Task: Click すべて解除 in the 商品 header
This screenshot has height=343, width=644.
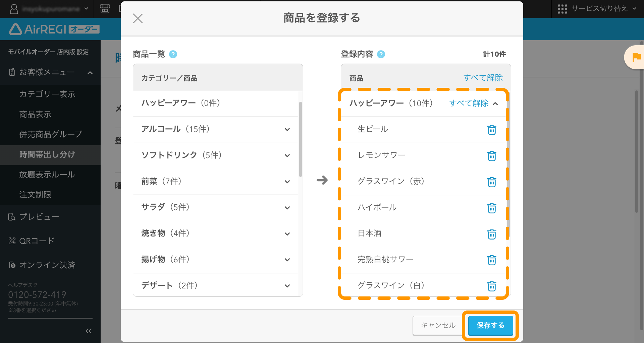Action: [483, 78]
